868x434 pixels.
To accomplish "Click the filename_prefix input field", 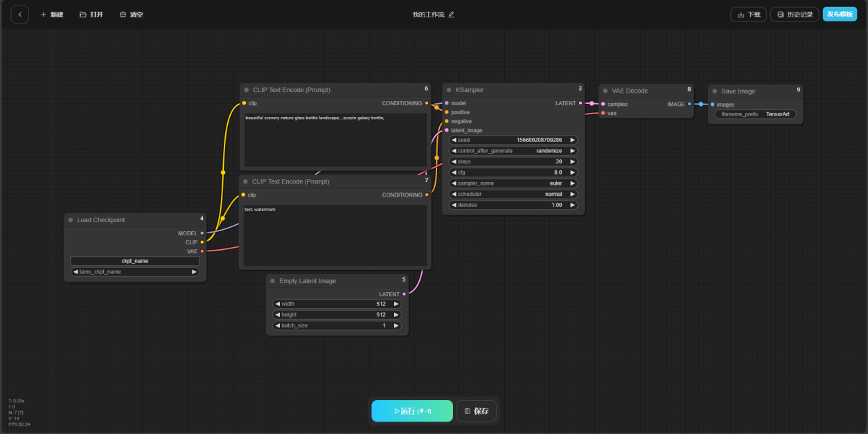I will [x=755, y=114].
